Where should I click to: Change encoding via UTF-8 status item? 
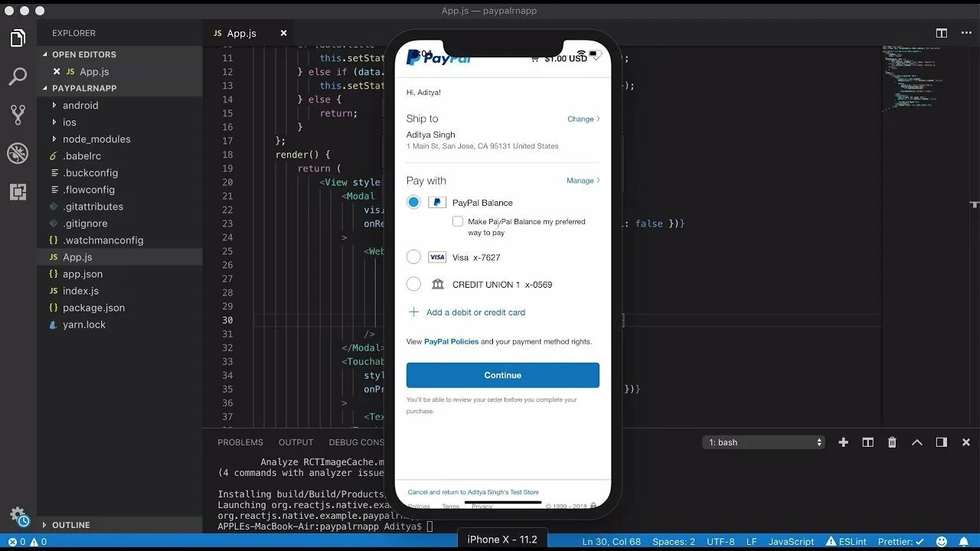pyautogui.click(x=720, y=541)
